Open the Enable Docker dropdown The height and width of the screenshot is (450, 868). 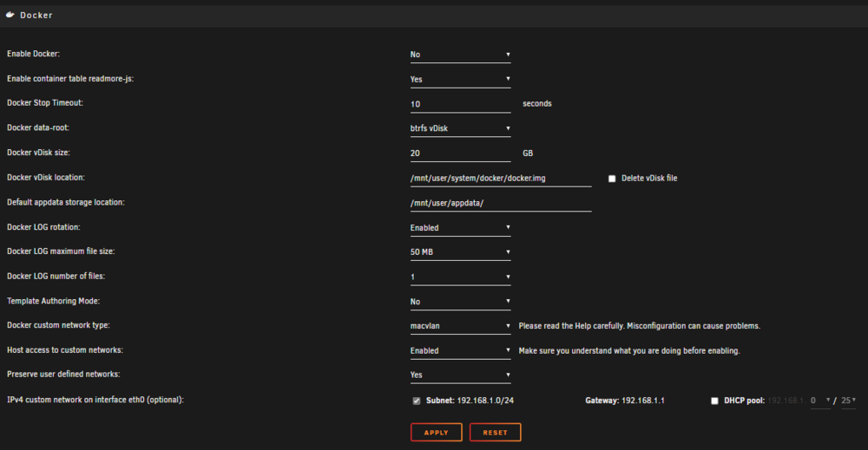[460, 54]
